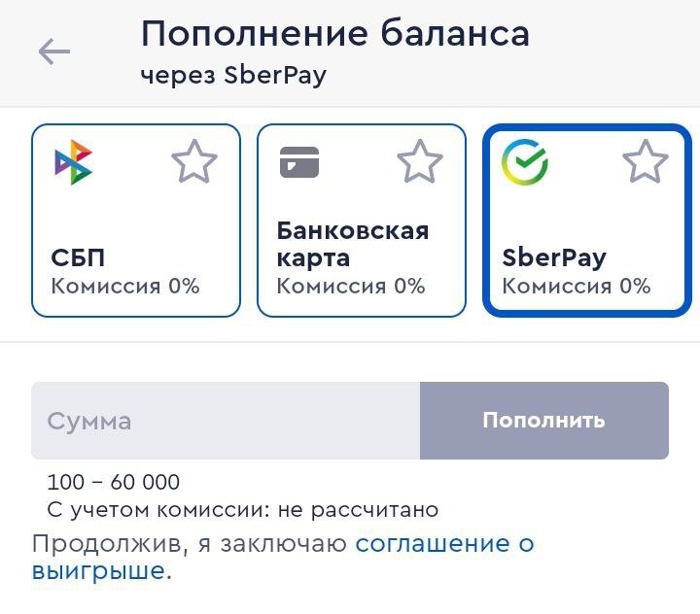Click the green SberPay logo icon
This screenshot has width=700, height=614.
(x=525, y=162)
